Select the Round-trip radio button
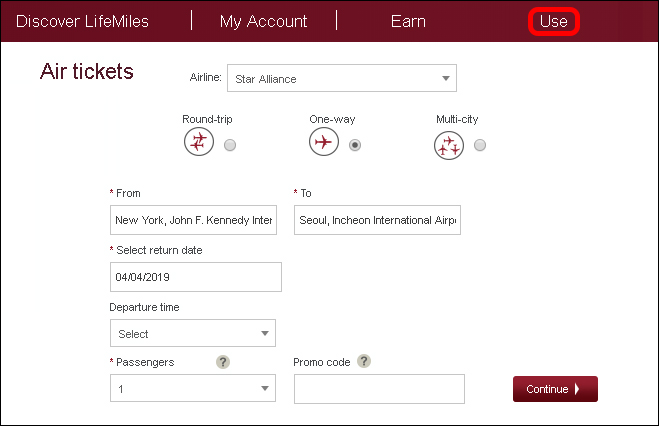The height and width of the screenshot is (426, 659). 230,145
